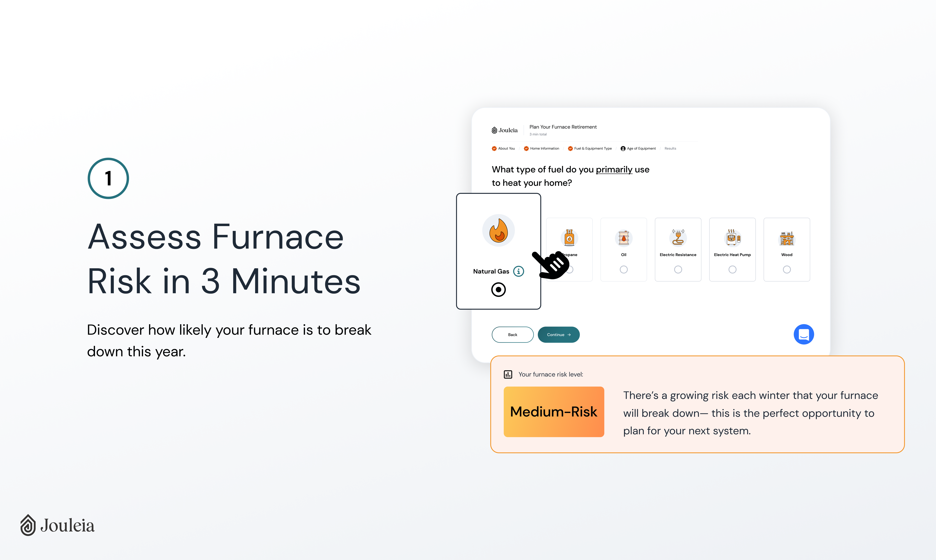The height and width of the screenshot is (560, 936).
Task: Go to the Age of Equipment step
Action: 638,149
